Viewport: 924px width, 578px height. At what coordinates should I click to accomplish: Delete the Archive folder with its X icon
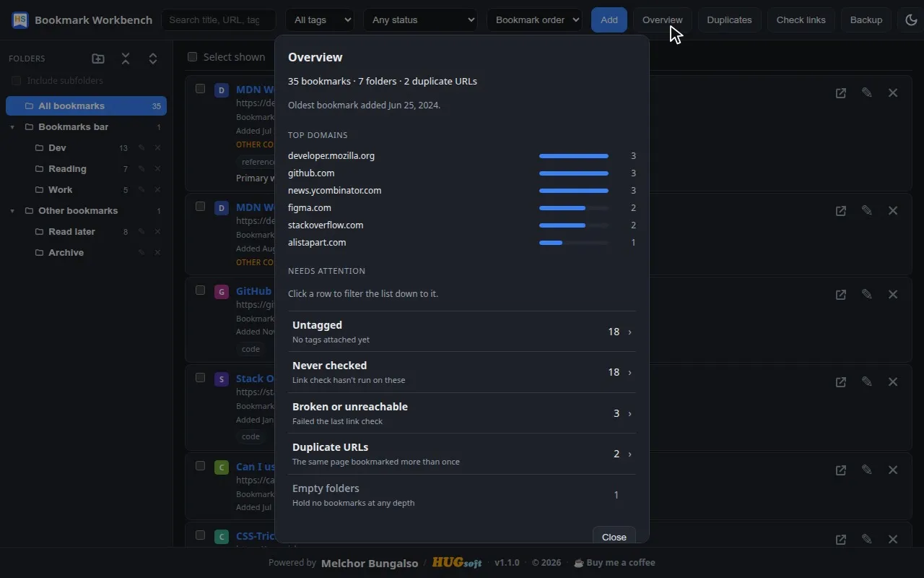tap(157, 253)
